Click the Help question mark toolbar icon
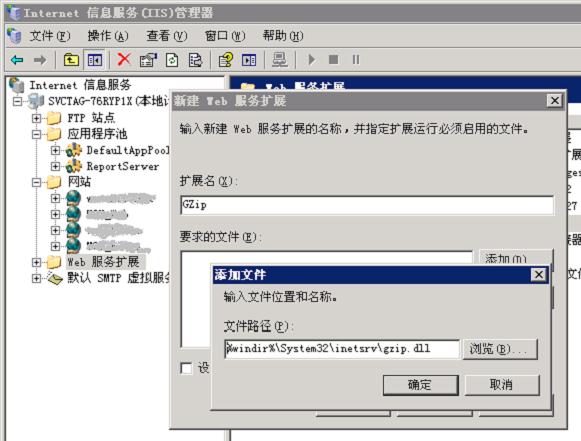This screenshot has width=581, height=441. click(226, 60)
